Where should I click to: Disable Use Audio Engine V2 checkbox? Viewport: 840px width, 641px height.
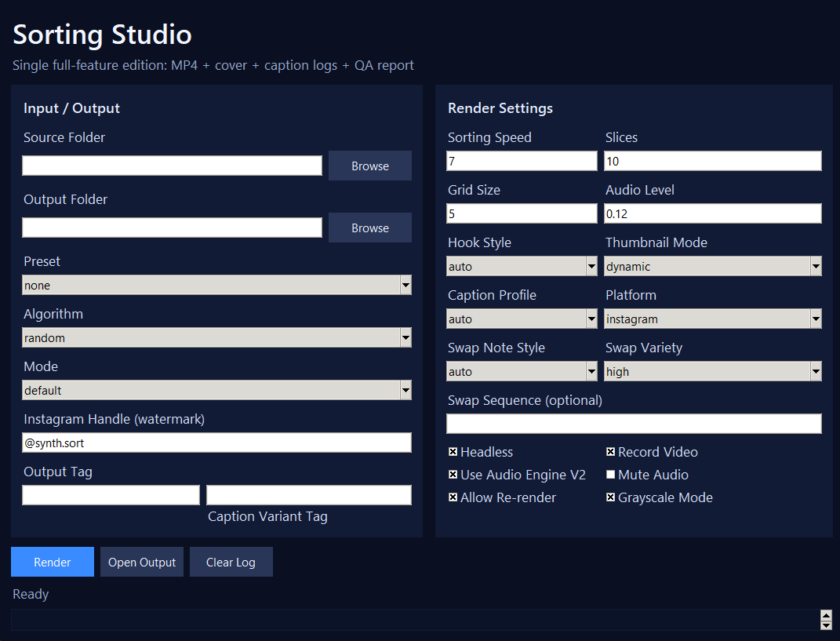pos(453,475)
